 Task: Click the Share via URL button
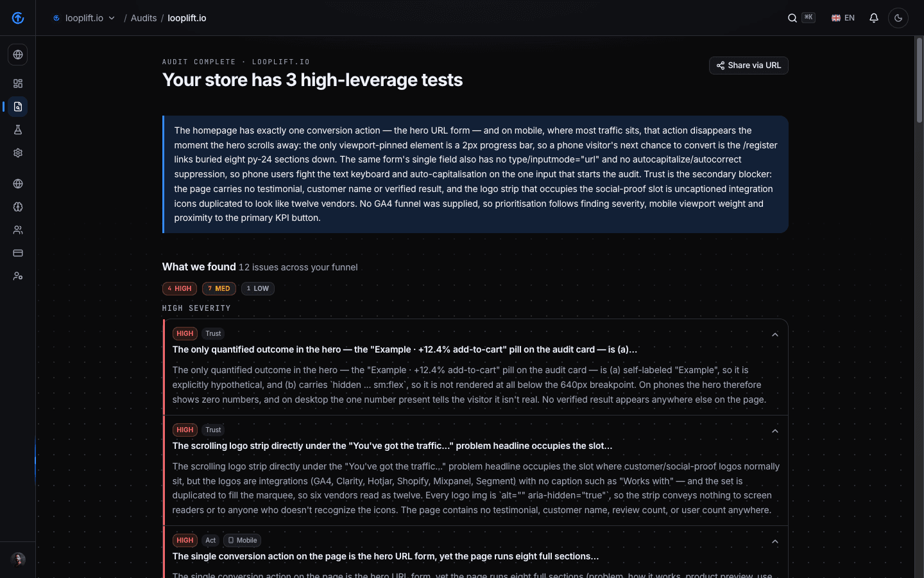pos(749,66)
